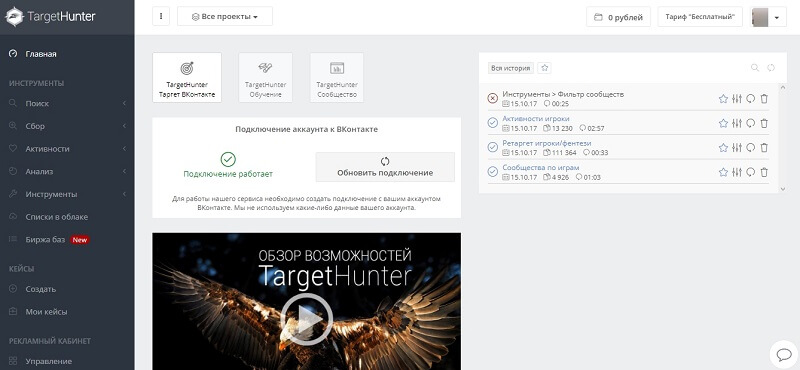Restart the Сообщества по играм task

tap(751, 172)
